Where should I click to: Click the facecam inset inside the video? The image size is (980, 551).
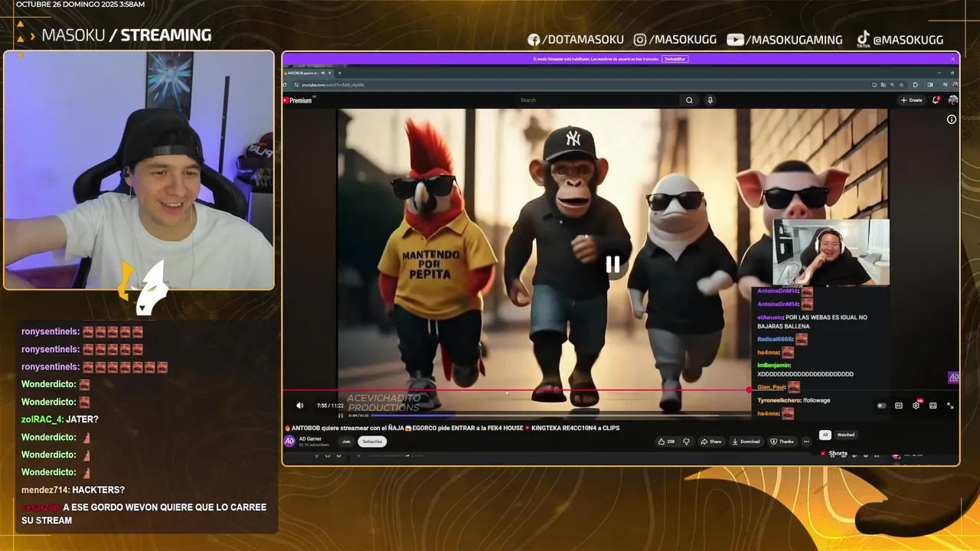click(x=831, y=253)
